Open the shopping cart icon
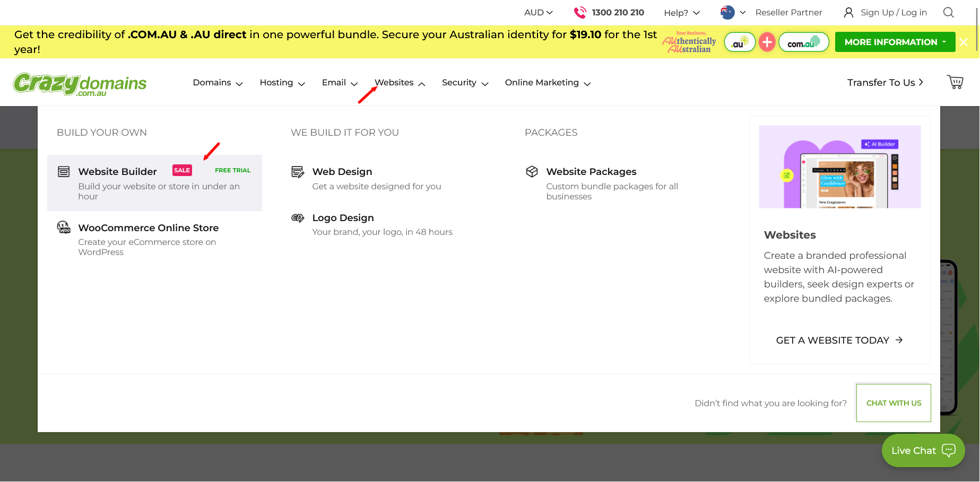Viewport: 980px width, 482px height. pyautogui.click(x=955, y=82)
